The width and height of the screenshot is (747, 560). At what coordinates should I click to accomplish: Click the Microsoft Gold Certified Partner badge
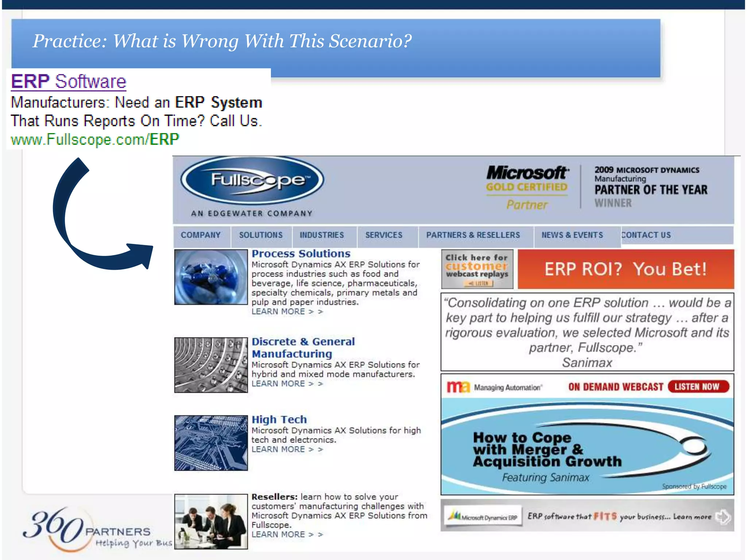(527, 187)
